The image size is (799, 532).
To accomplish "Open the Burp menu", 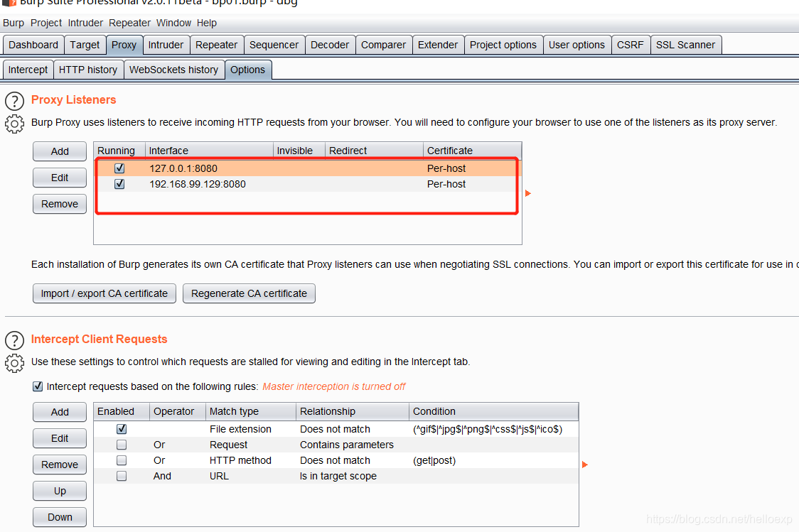I will pyautogui.click(x=14, y=23).
